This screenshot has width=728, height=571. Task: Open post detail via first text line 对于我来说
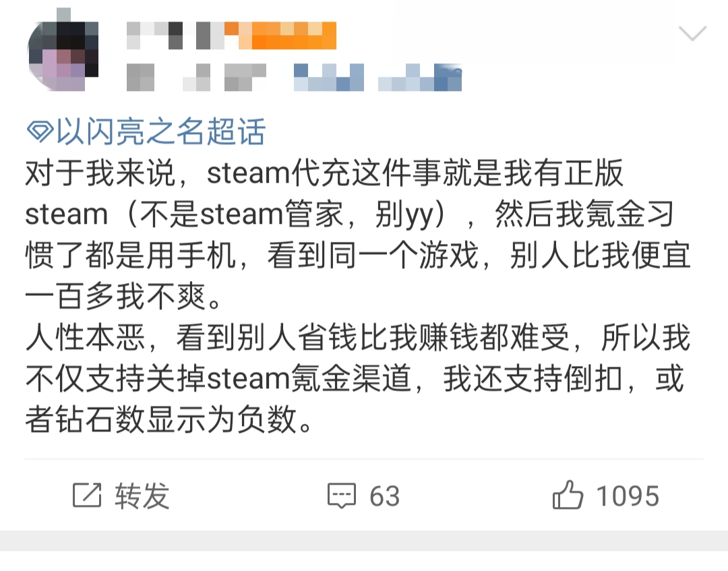point(324,173)
